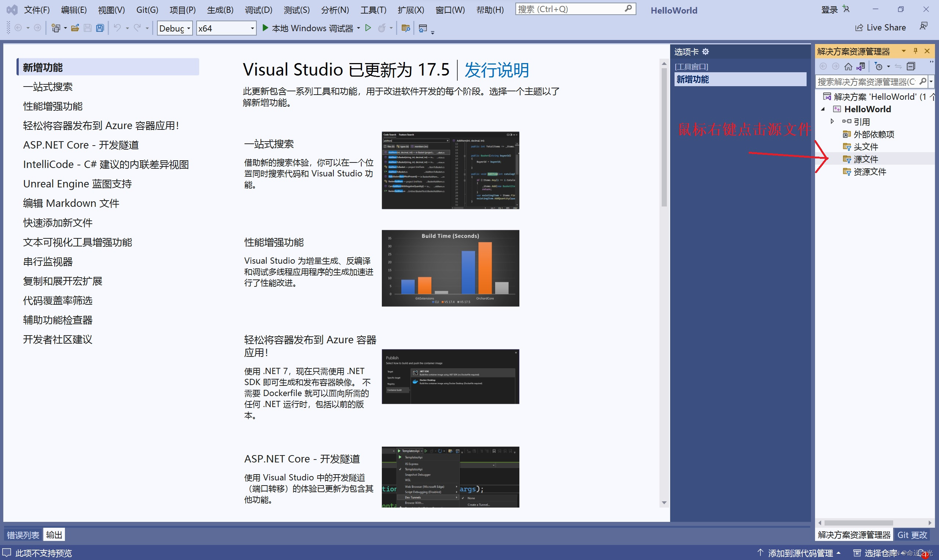Select Unreal Engine 蓝图支持 topic
Image resolution: width=939 pixels, height=560 pixels.
click(77, 184)
